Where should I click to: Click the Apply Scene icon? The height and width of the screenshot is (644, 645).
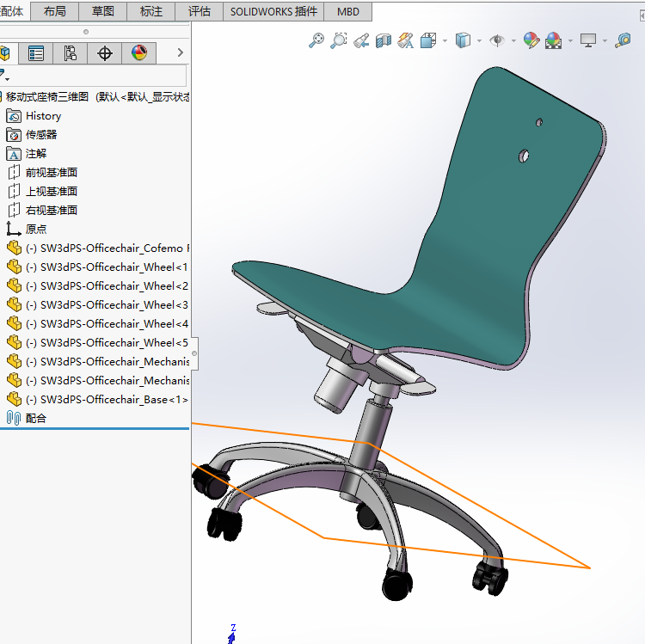[553, 40]
